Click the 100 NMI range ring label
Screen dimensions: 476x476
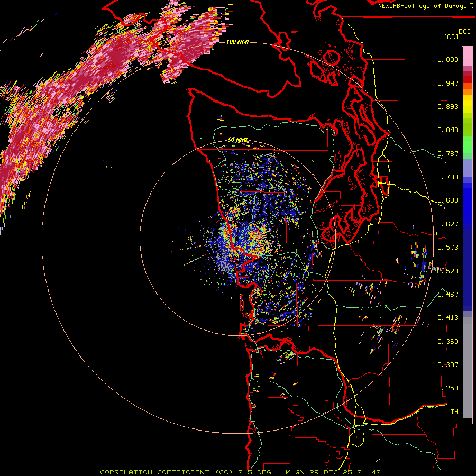point(237,42)
